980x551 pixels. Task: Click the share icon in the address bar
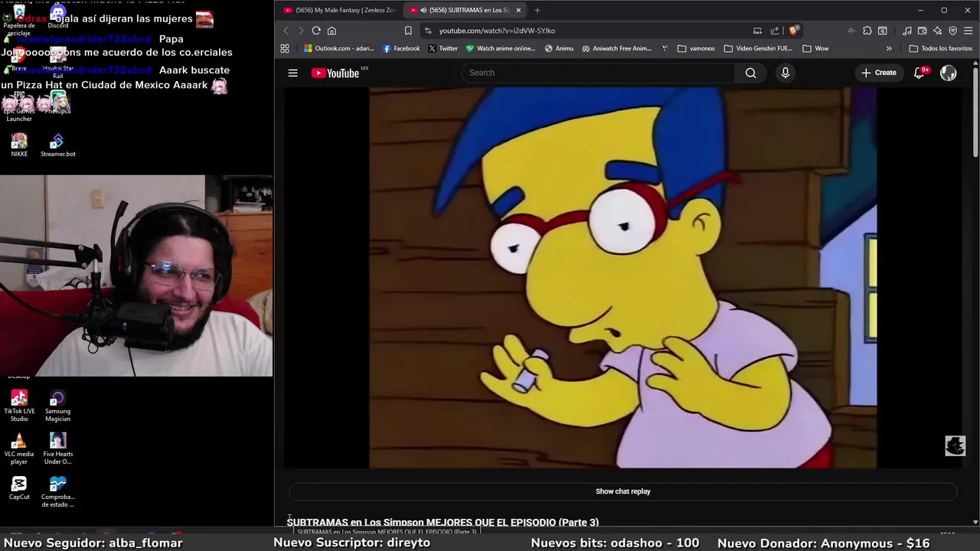pos(775,31)
